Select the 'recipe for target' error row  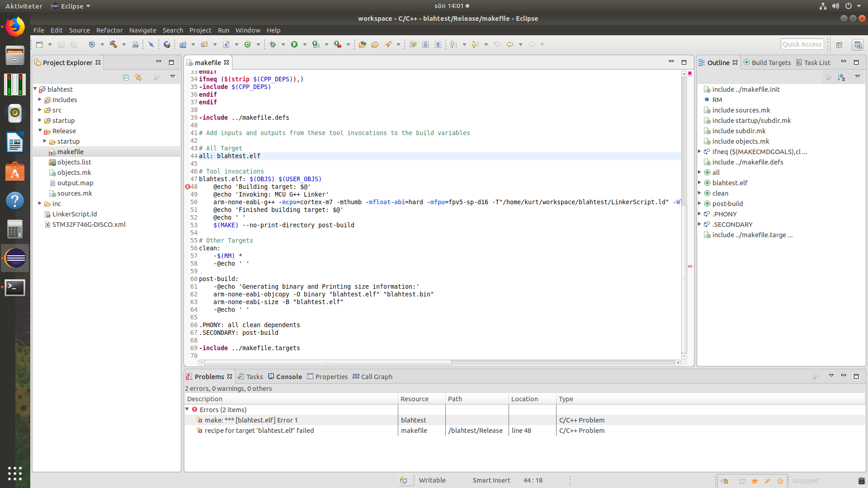pos(524,430)
